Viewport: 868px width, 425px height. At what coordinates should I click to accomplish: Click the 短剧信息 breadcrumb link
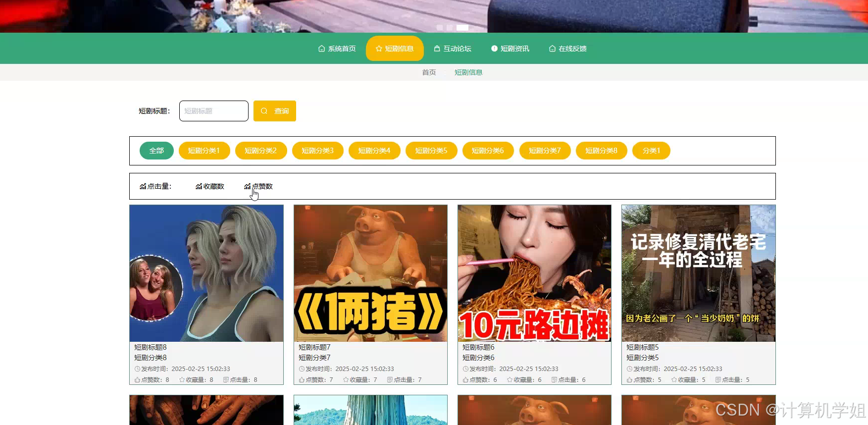468,72
